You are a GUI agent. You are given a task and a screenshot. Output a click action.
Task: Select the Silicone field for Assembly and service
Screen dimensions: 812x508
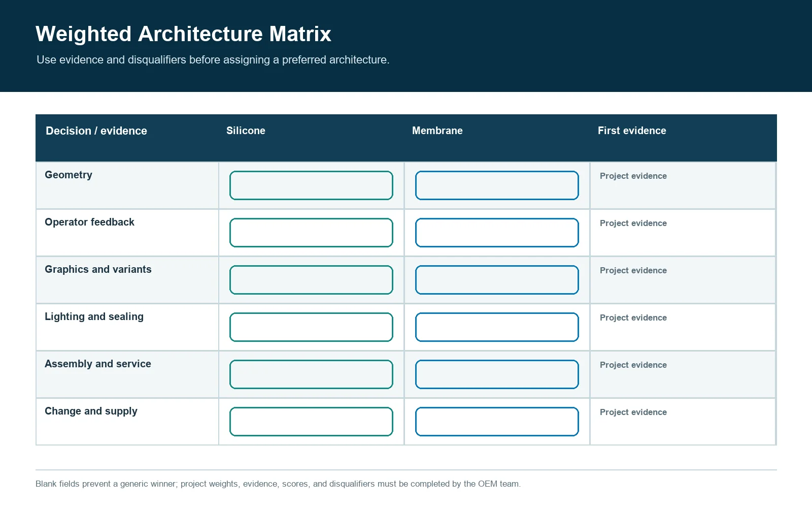[x=311, y=374]
